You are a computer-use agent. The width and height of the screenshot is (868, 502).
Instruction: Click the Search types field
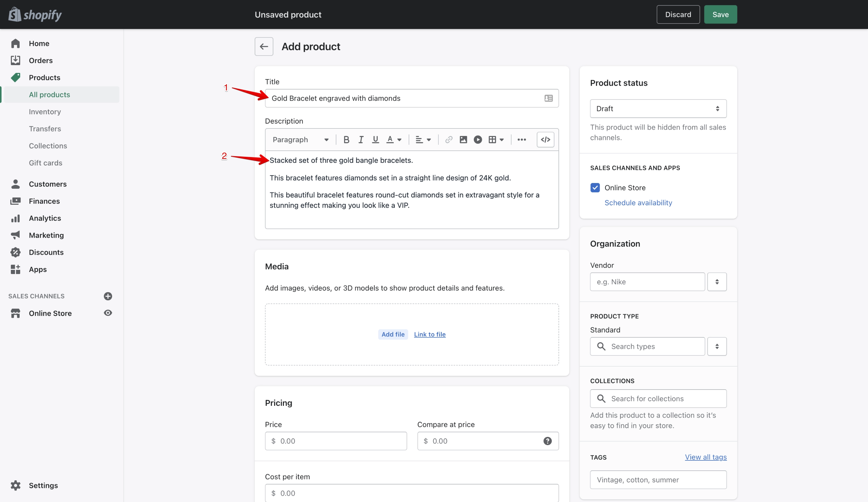647,346
